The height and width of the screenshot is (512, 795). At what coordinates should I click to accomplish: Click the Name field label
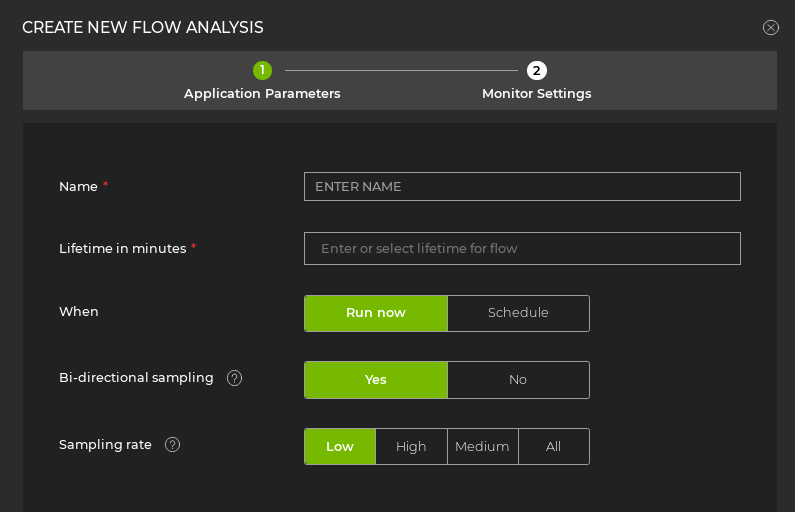click(78, 187)
